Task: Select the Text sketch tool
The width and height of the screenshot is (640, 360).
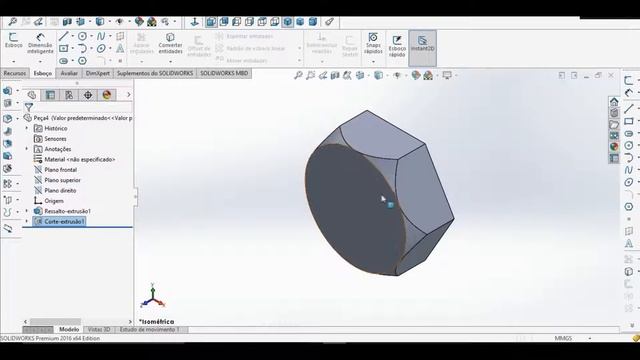Action: [x=120, y=49]
